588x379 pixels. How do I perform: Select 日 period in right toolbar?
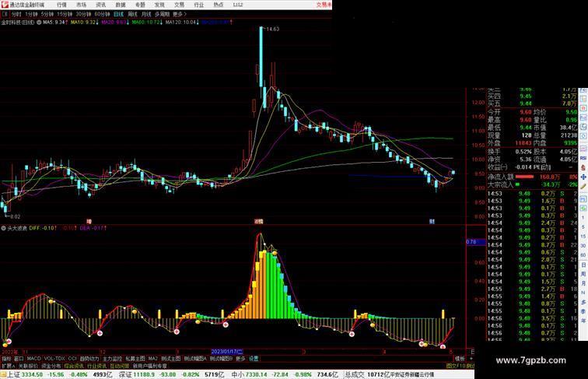[583, 265]
